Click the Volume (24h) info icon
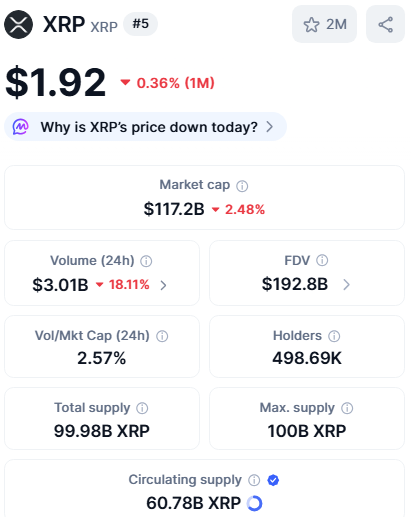 tap(146, 261)
